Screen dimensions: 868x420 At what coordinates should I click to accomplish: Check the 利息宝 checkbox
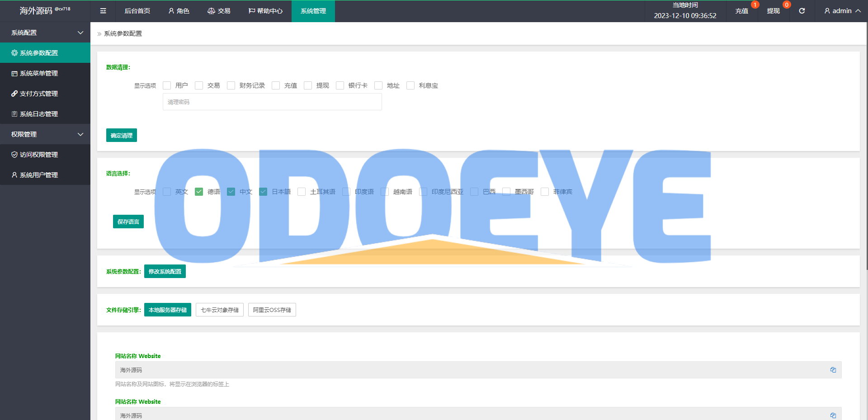click(x=410, y=85)
